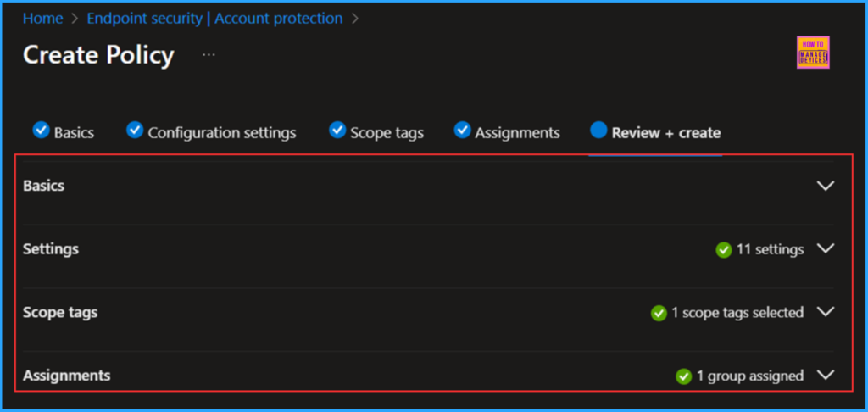Click the Settings section heading
Viewport: 868px width, 412px height.
[51, 249]
